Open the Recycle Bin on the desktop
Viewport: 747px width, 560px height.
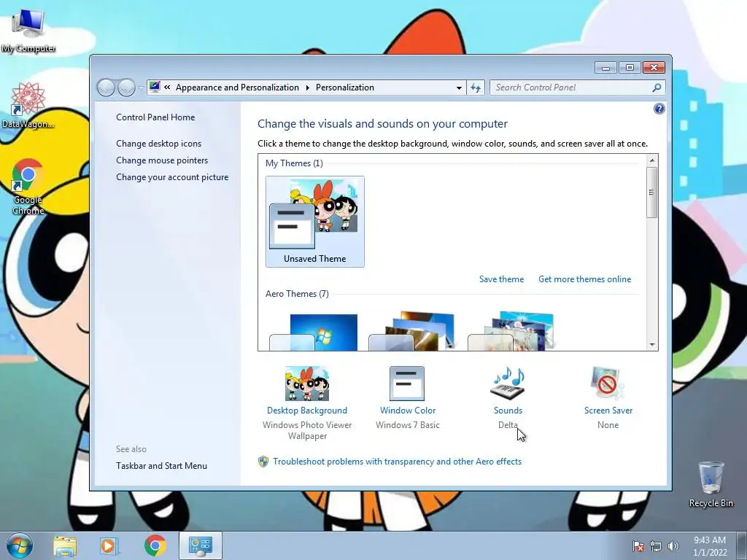(x=711, y=484)
